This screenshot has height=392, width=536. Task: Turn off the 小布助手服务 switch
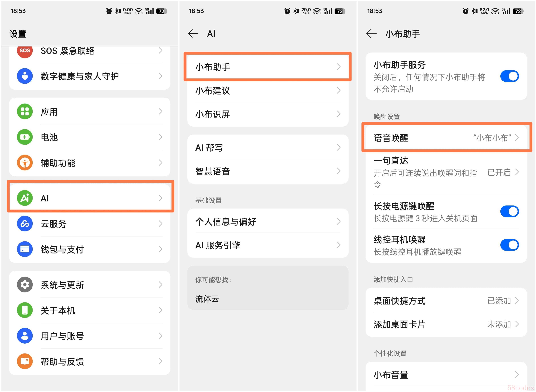(x=509, y=76)
